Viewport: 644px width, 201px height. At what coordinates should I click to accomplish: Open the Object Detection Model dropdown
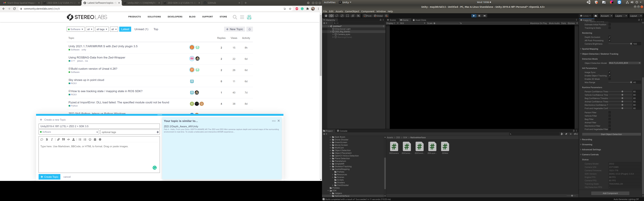coord(625,63)
